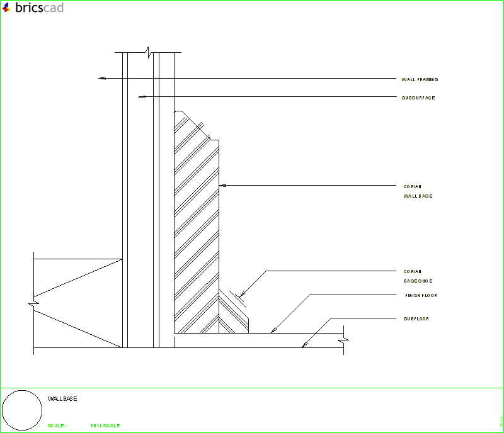Select the FULL SCALE value text
This screenshot has width=504, height=433.
point(105,425)
